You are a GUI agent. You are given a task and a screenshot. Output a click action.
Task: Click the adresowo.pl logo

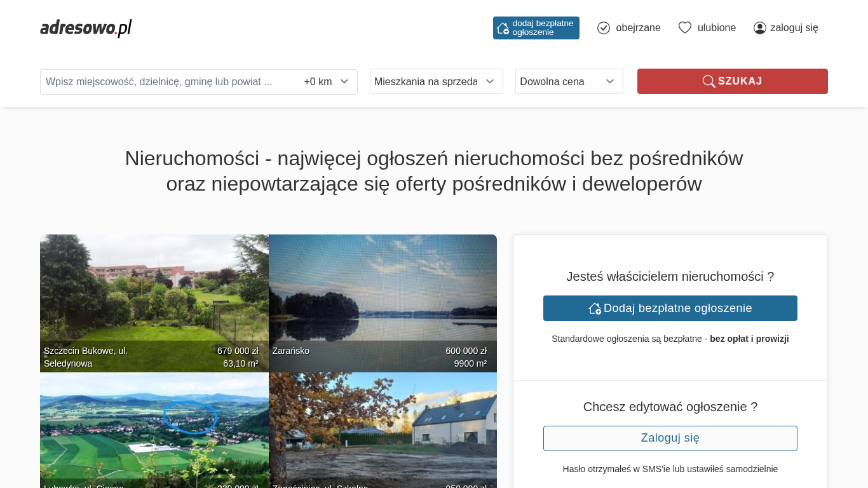[x=86, y=28]
